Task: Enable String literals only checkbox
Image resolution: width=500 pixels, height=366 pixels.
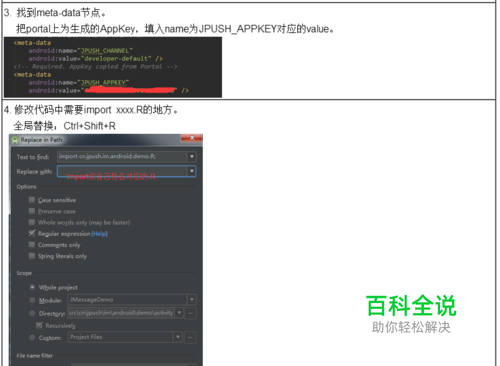Action: click(32, 256)
